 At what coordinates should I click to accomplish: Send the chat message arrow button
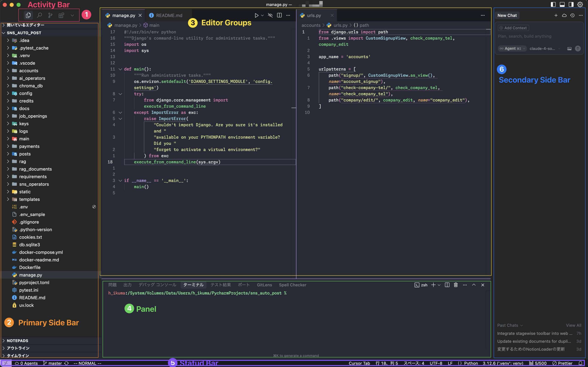click(578, 48)
